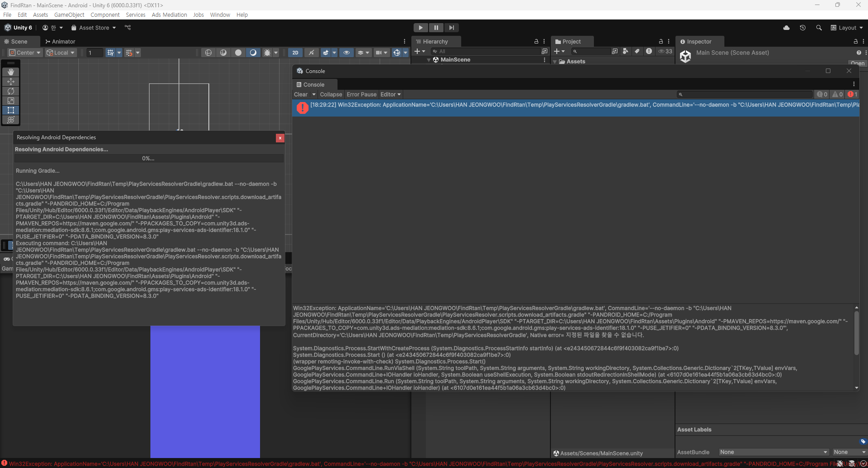Image resolution: width=868 pixels, height=468 pixels.
Task: Close the Resolving Android Dependencies dialog
Action: [280, 138]
